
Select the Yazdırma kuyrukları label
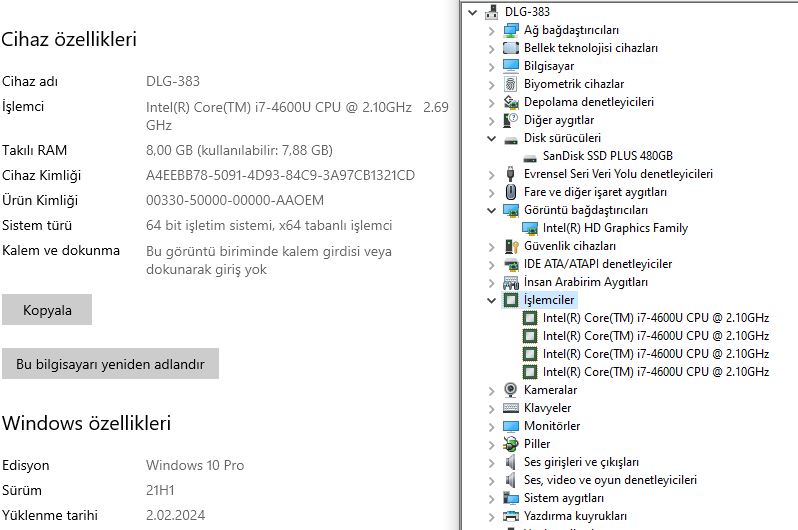coord(576,516)
